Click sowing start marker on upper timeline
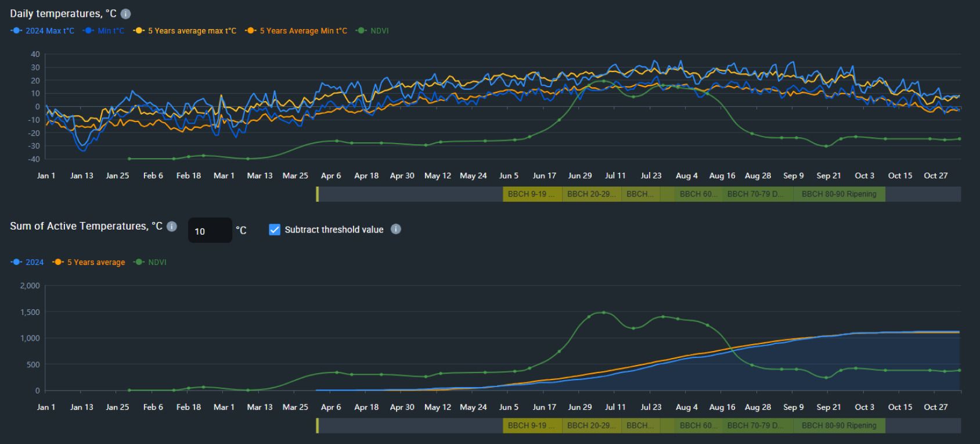The height and width of the screenshot is (444, 980). [x=318, y=194]
